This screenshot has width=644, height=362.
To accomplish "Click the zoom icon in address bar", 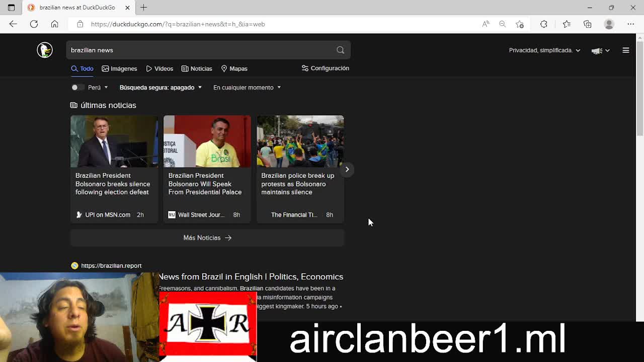I will pyautogui.click(x=502, y=24).
